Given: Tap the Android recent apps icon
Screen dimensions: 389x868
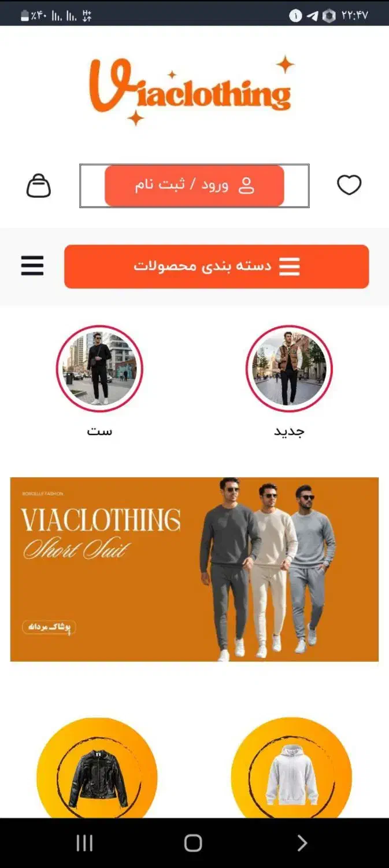Looking at the screenshot, I should (84, 843).
